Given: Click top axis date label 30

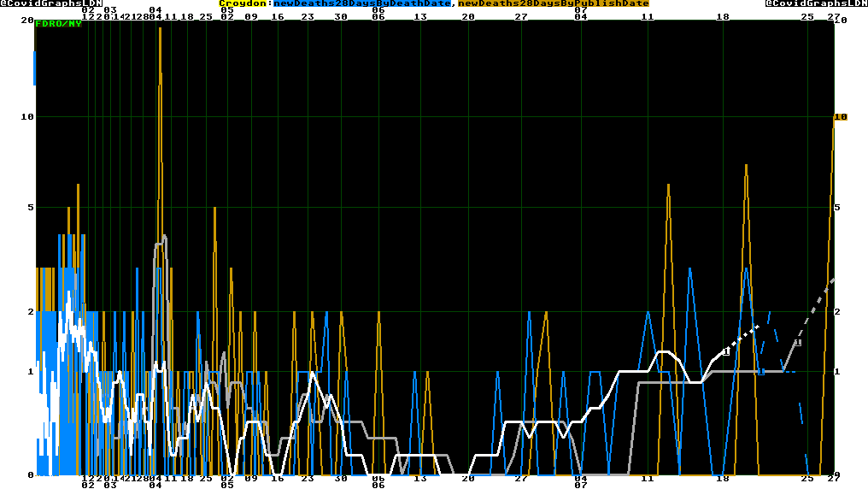Looking at the screenshot, I should 341,17.
